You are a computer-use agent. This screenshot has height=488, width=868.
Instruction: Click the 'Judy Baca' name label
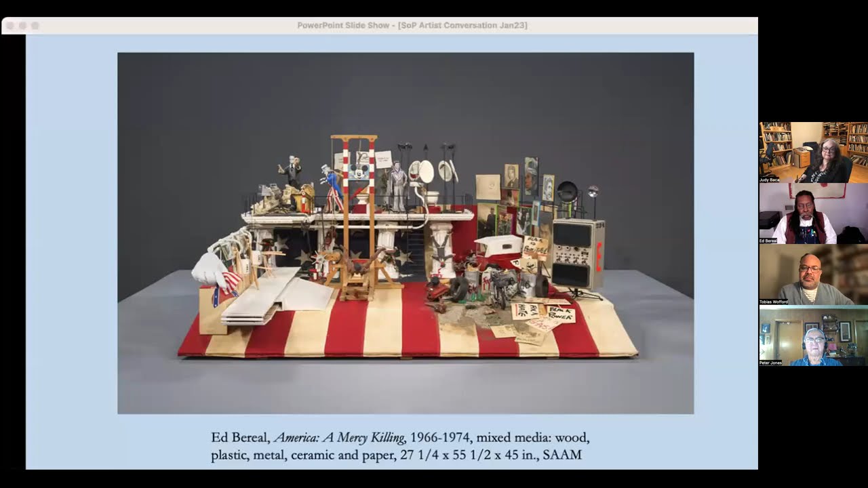(770, 180)
